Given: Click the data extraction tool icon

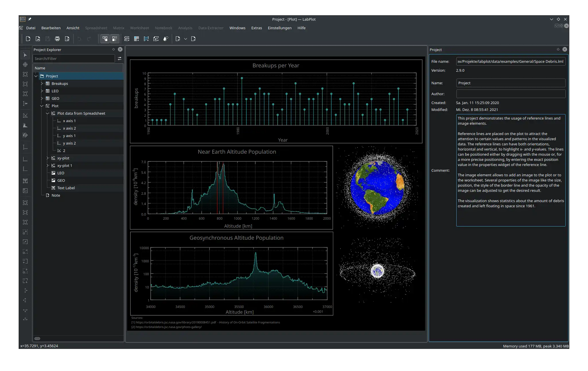Looking at the screenshot, I should (166, 39).
